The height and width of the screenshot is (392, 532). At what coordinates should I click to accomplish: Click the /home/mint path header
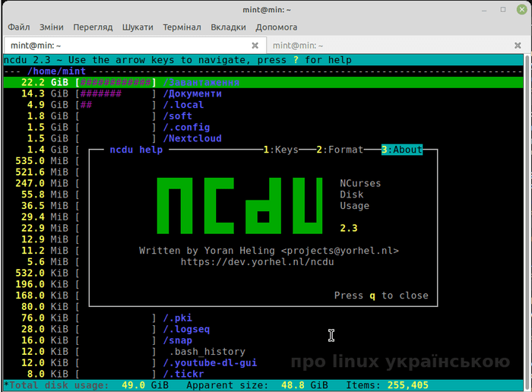pyautogui.click(x=56, y=71)
